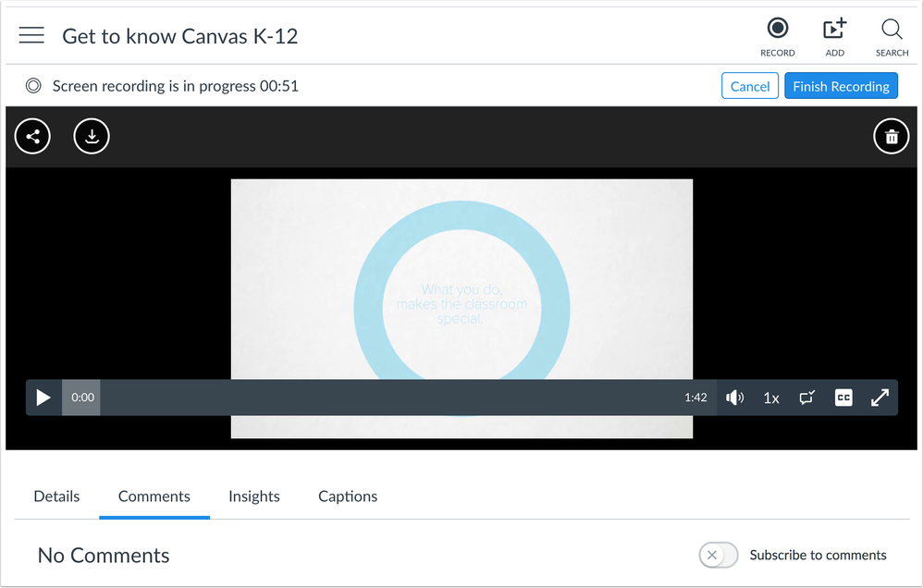Screen dimensions: 923x588
Task: Mute the video volume speaker icon
Action: pyautogui.click(x=735, y=398)
